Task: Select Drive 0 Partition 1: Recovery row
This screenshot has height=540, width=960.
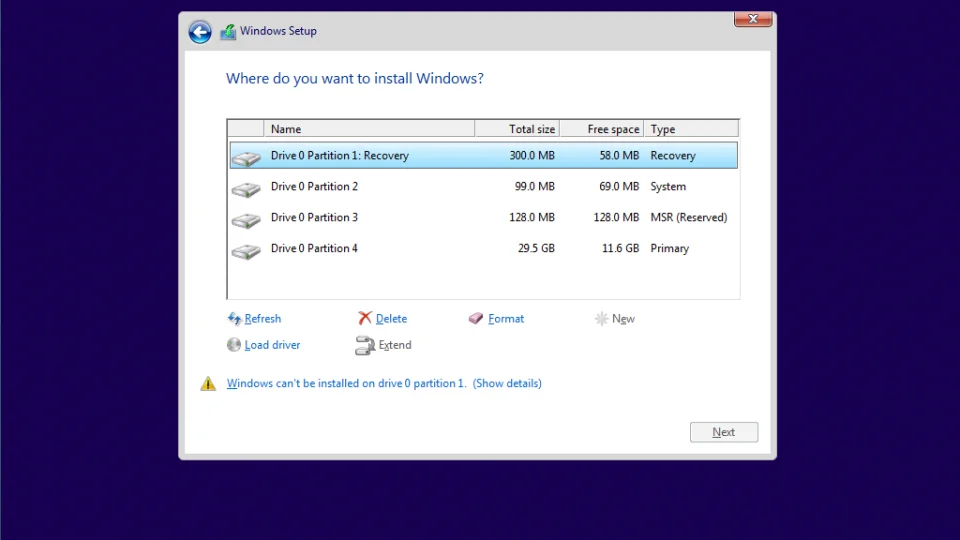Action: [x=484, y=156]
